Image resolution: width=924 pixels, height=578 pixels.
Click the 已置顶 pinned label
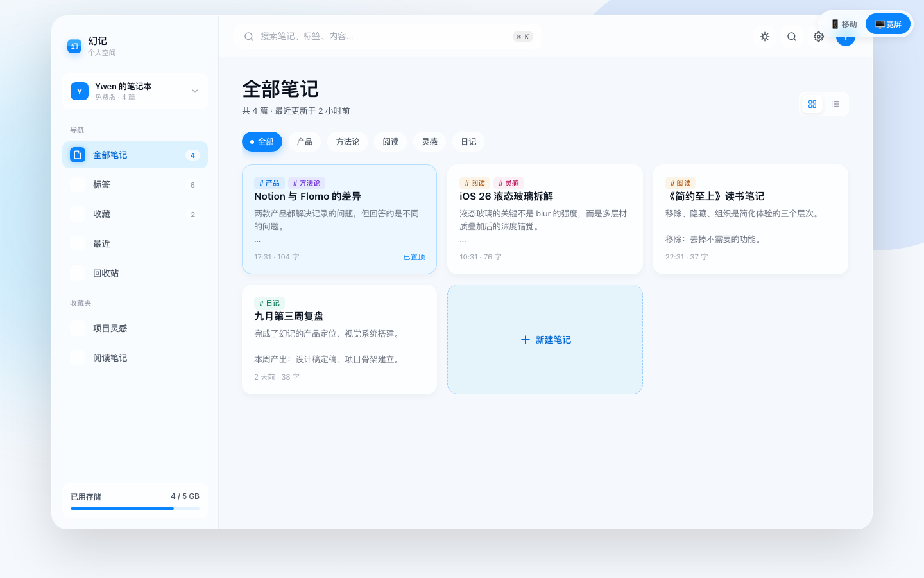point(414,257)
